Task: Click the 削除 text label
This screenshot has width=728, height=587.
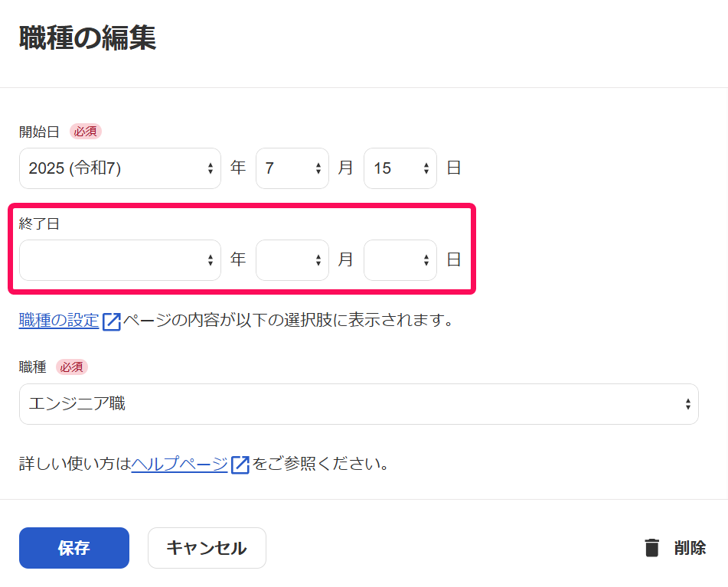Action: tap(690, 547)
